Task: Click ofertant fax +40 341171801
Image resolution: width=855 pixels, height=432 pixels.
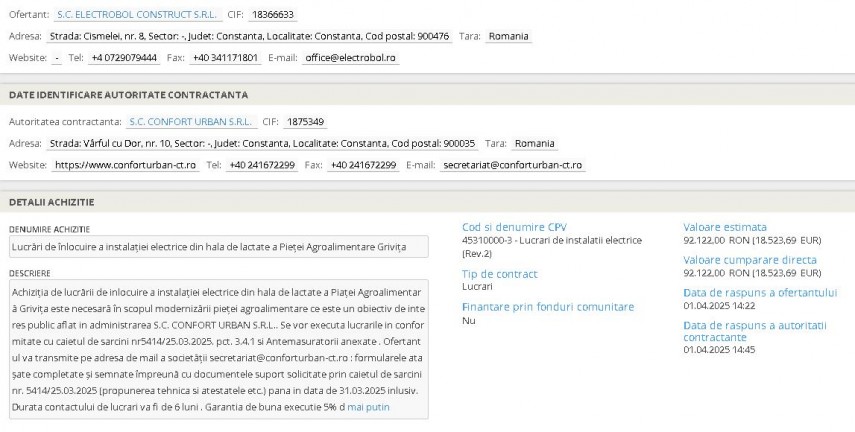Action: pyautogui.click(x=225, y=58)
